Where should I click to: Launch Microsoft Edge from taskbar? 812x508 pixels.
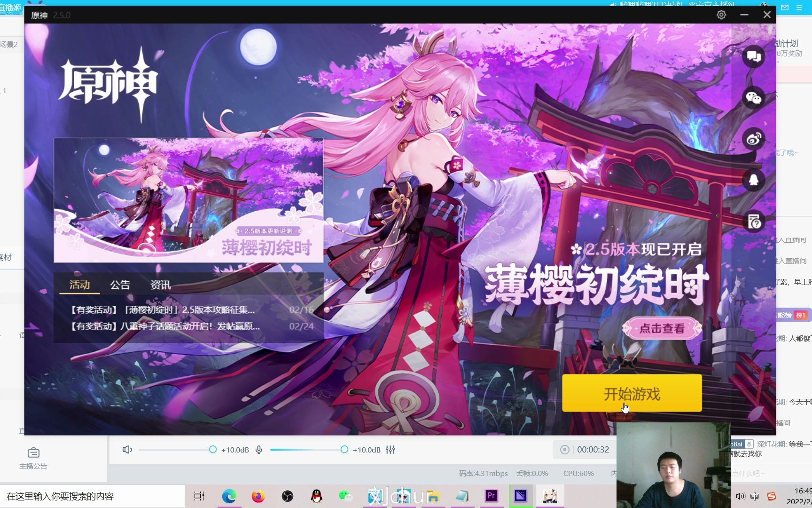(229, 496)
